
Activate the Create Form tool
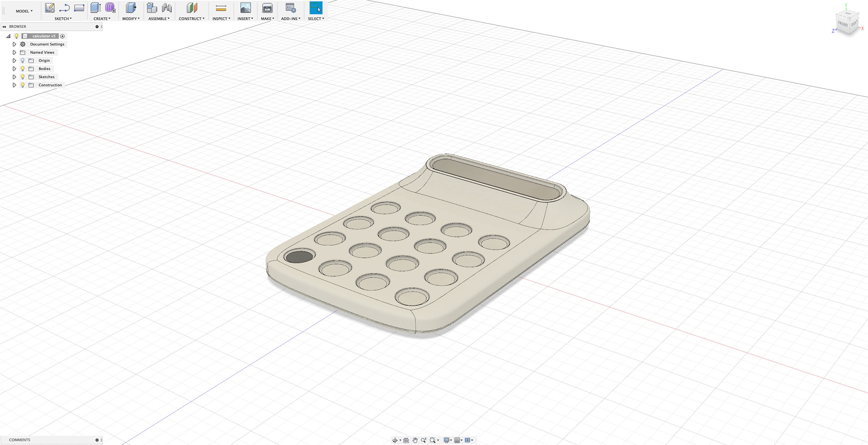[x=110, y=7]
